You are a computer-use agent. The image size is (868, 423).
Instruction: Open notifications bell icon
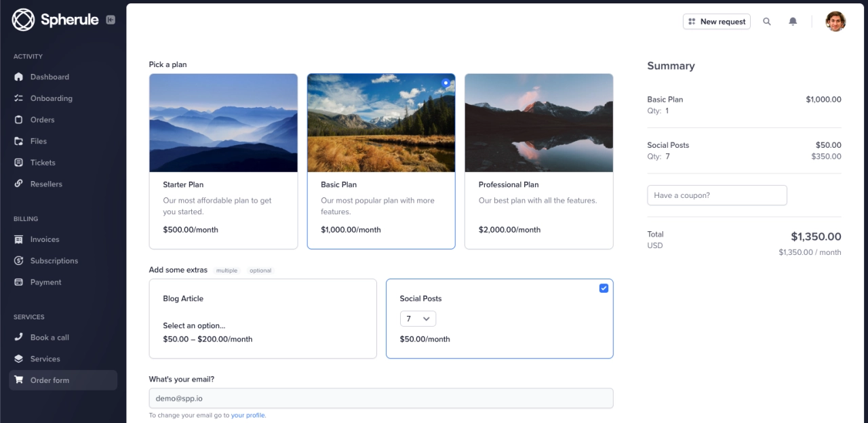pos(793,22)
